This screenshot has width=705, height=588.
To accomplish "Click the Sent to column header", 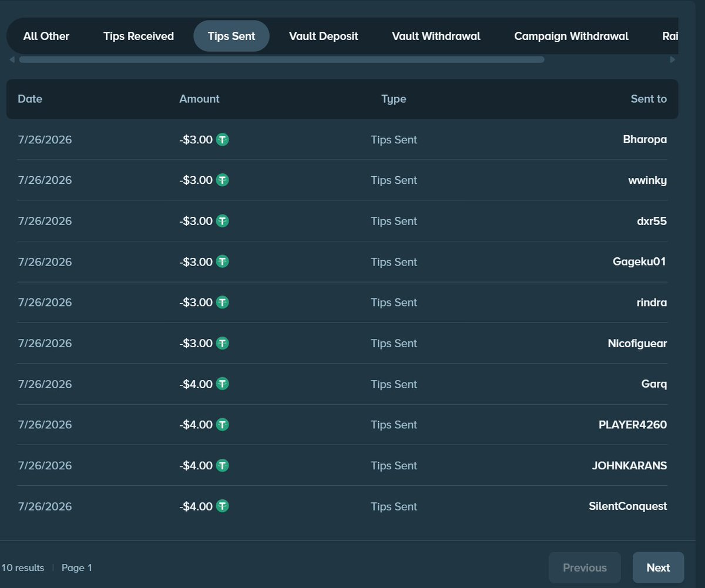I will 649,99.
